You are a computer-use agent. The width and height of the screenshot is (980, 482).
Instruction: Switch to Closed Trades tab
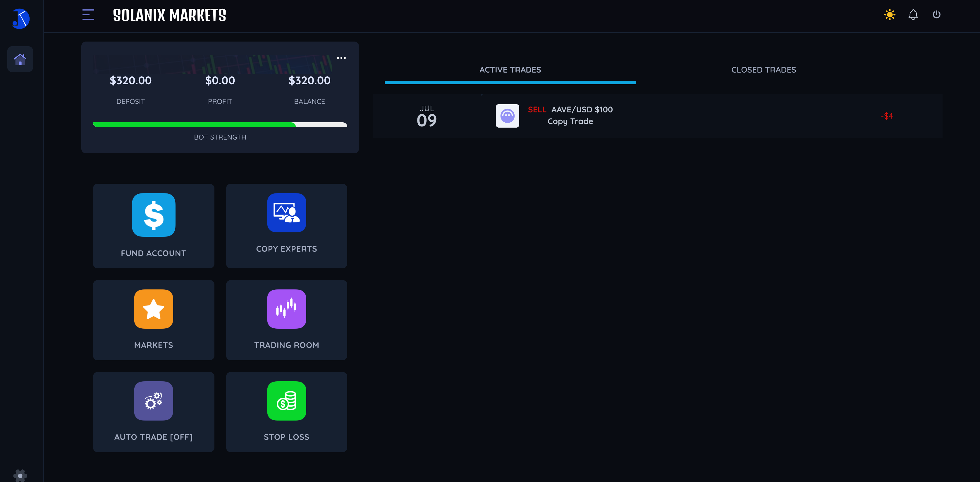coord(763,70)
